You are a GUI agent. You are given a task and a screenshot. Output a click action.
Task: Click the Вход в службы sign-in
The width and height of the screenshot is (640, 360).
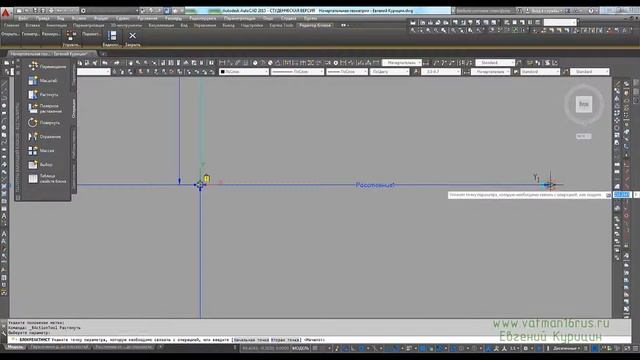coord(546,11)
